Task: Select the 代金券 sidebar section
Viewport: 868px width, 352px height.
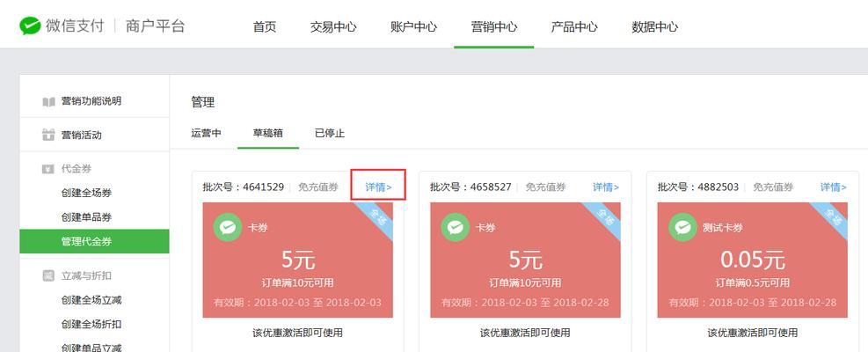Action: (x=77, y=169)
